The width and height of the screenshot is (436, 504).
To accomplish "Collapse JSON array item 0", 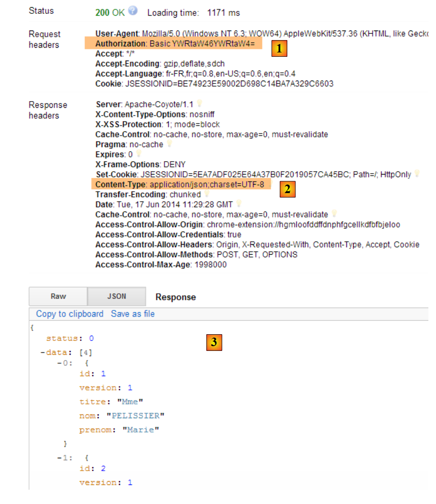I will point(59,363).
